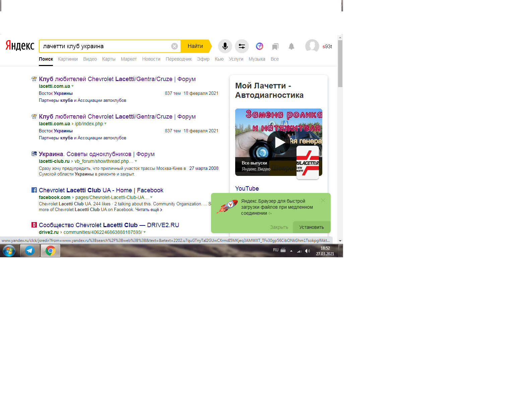
Task: Open YouTube link in side panel
Action: tap(247, 189)
